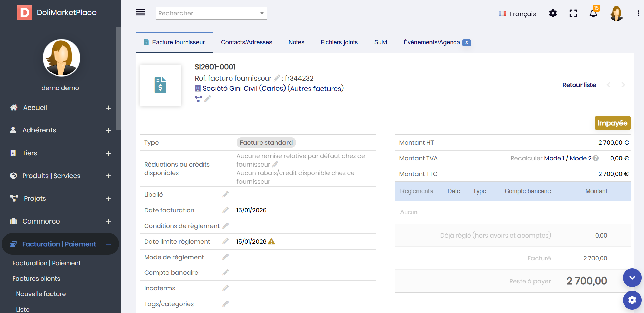Edit supplier invoice reference pencil
This screenshot has height=313, width=644.
[277, 78]
